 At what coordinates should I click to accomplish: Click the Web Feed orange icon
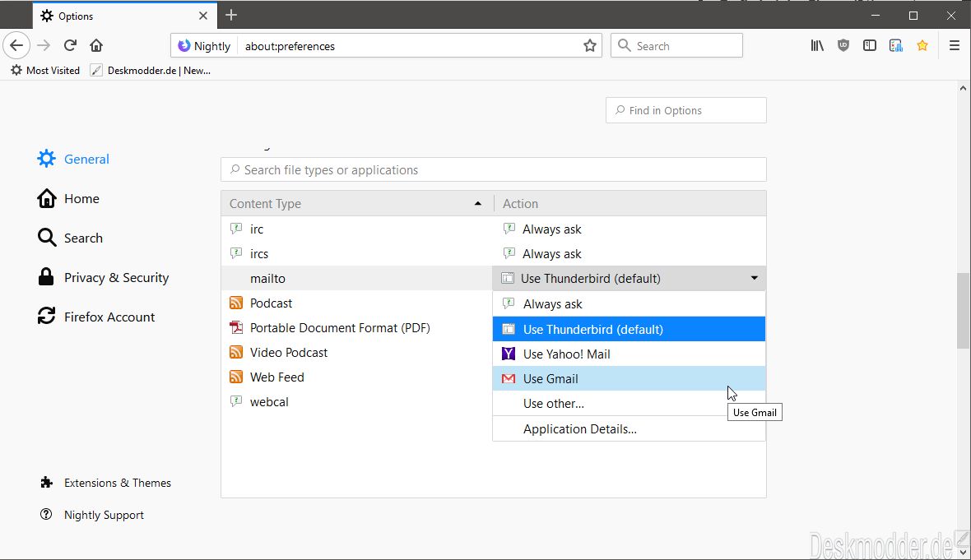[236, 377]
